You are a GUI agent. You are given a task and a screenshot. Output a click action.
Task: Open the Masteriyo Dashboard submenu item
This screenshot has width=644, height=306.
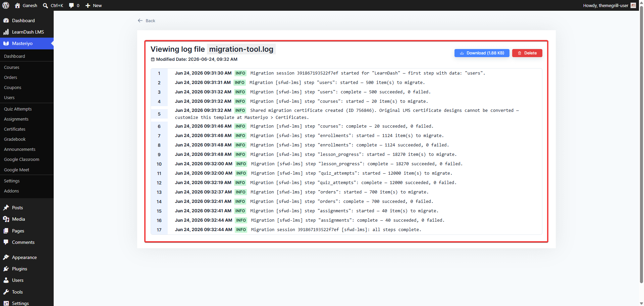click(x=14, y=56)
